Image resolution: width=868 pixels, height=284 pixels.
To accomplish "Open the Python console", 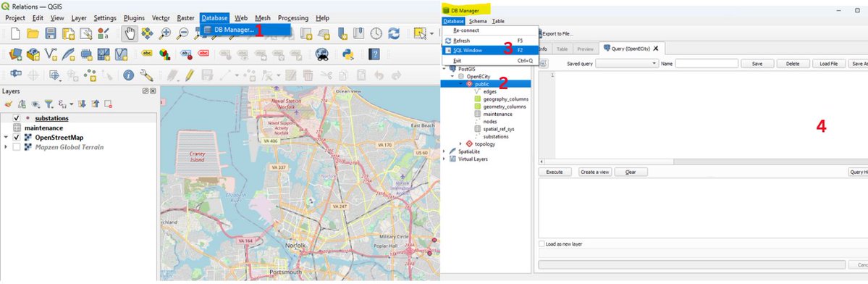I will pos(348,54).
